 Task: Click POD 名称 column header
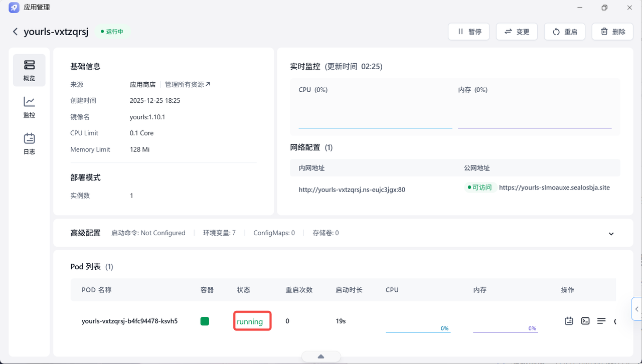(96, 290)
